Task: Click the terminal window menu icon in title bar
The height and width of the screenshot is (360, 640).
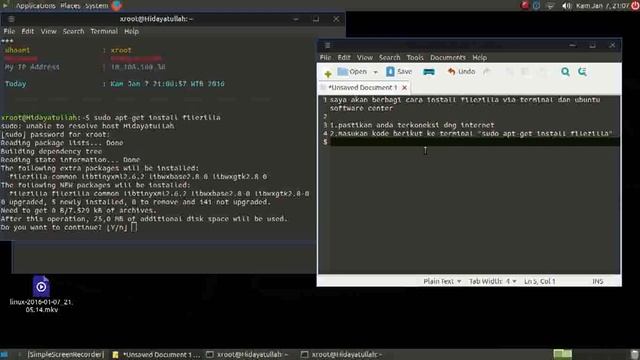Action: coord(11,19)
